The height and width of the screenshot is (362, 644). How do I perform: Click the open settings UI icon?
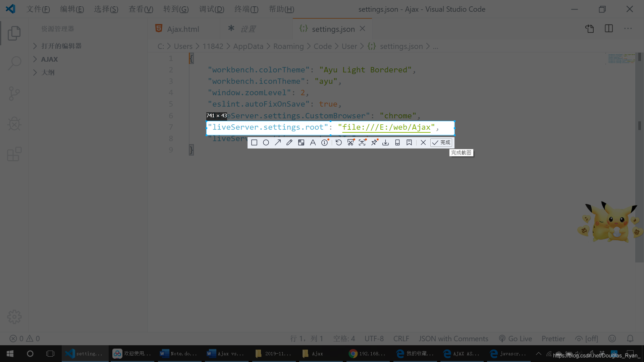(590, 29)
